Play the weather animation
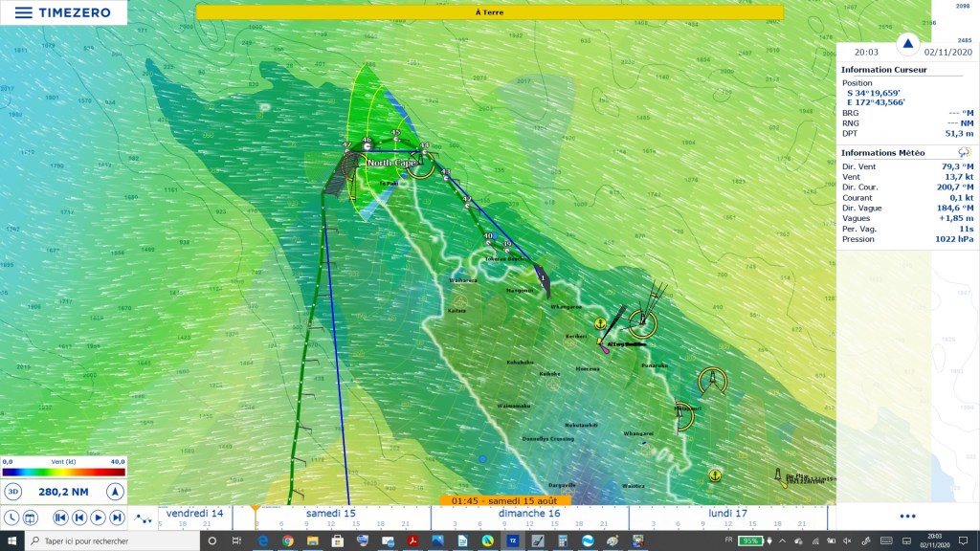Viewport: 980px width, 551px height. click(98, 518)
